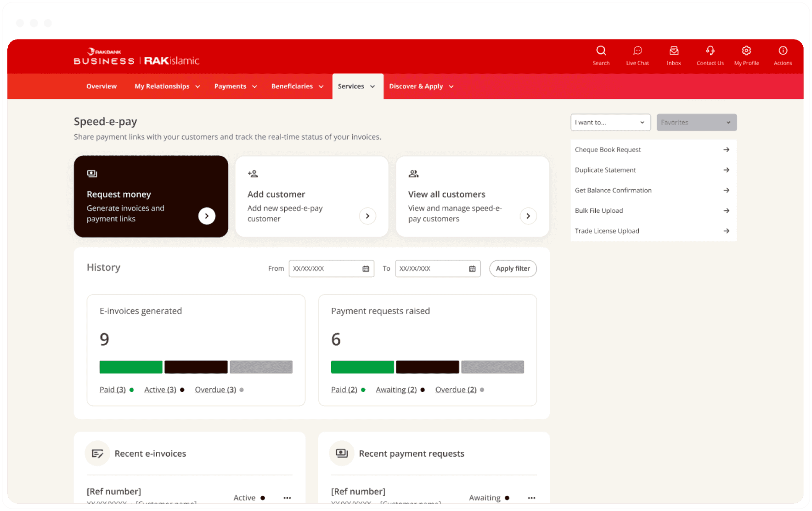This screenshot has height=511, width=812.
Task: Click the Cheque Book Request arrow
Action: click(x=726, y=150)
